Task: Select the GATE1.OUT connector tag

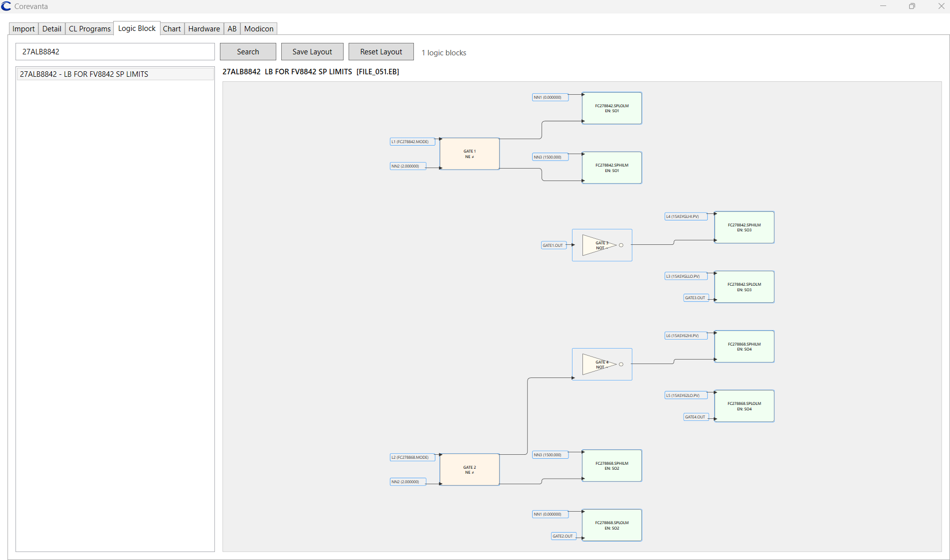Action: pyautogui.click(x=554, y=245)
